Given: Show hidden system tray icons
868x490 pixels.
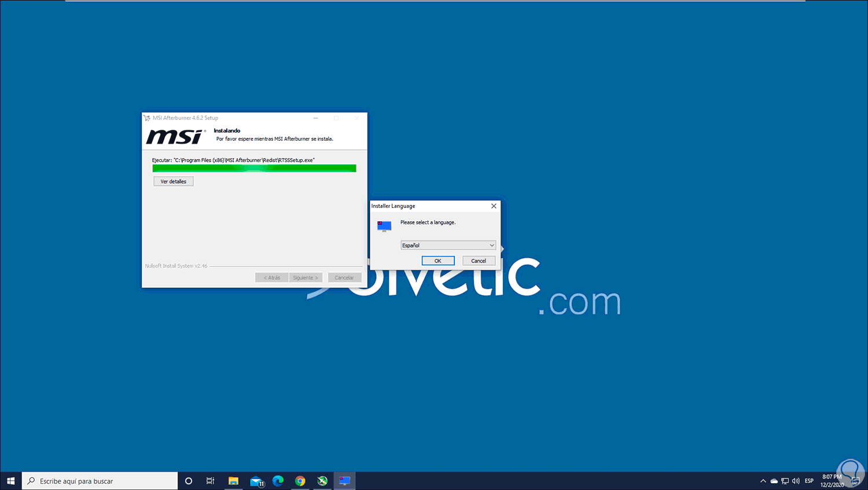Looking at the screenshot, I should click(763, 481).
